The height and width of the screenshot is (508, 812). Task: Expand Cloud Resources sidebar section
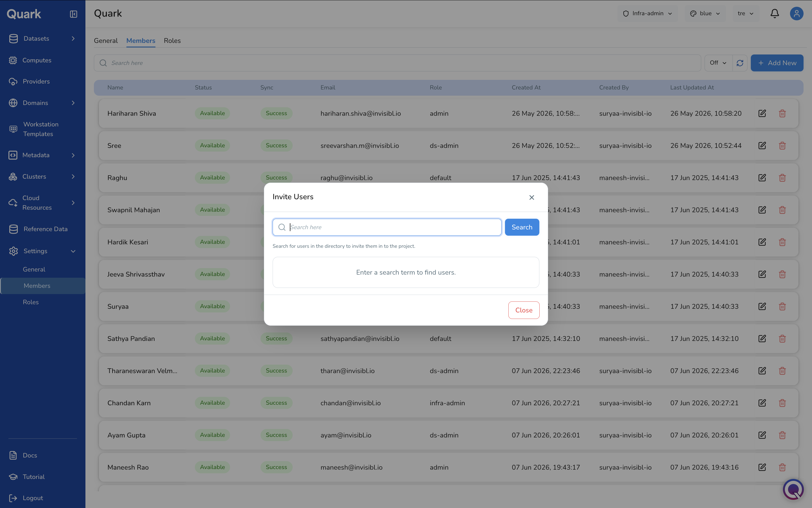[73, 203]
